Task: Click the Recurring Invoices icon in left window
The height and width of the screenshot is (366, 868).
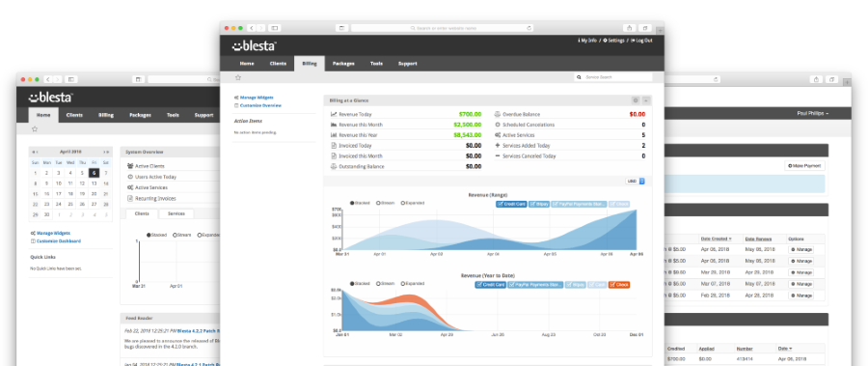Action: [130, 198]
